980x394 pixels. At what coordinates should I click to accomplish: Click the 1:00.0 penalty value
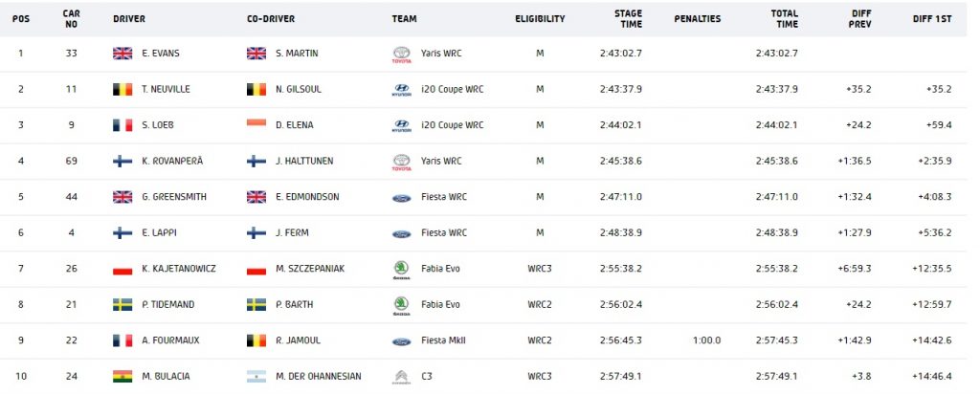[x=707, y=341]
